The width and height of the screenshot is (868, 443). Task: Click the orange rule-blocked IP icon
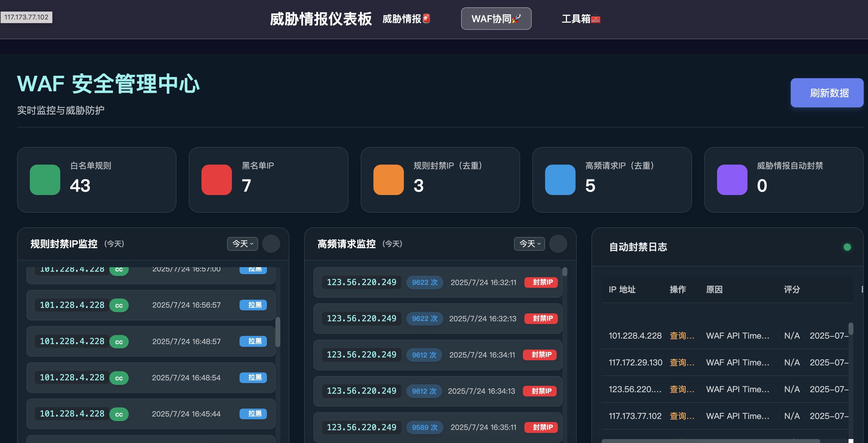(388, 180)
